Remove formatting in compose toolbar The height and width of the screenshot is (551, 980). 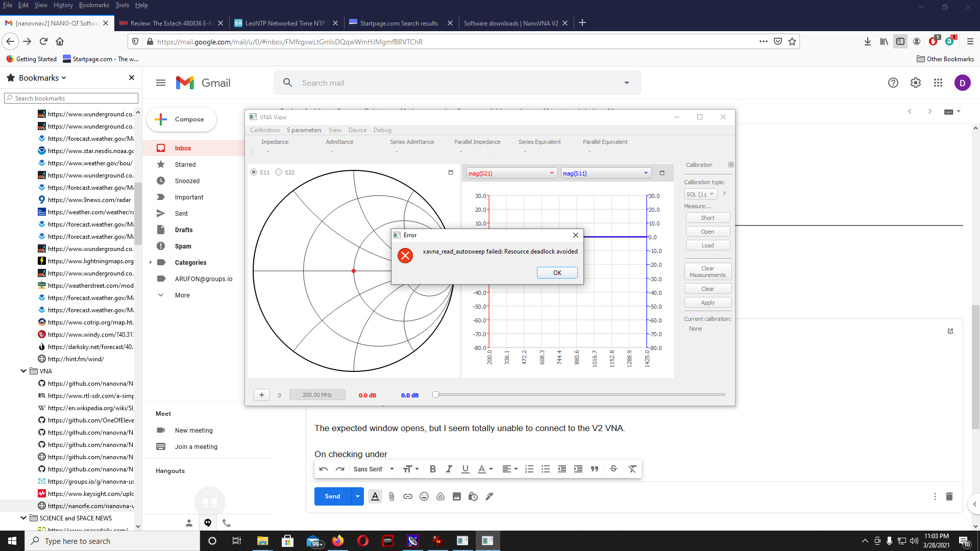click(x=632, y=469)
